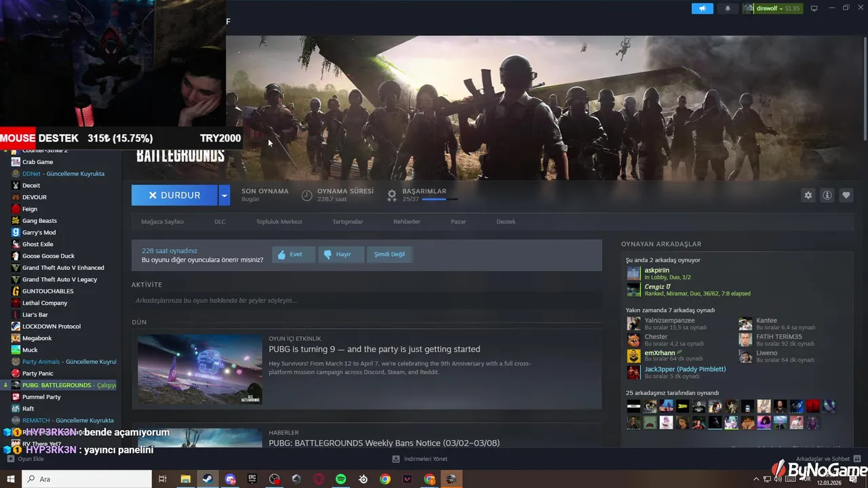Recommend the game with Evet
This screenshot has height=488, width=868.
pos(294,254)
